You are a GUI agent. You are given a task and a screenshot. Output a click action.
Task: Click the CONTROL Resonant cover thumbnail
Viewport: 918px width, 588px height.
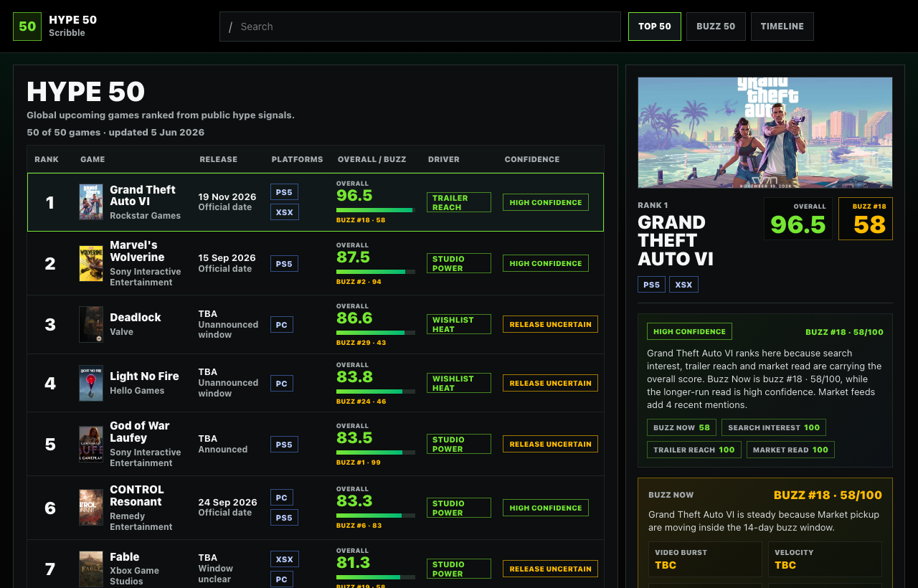tap(91, 508)
